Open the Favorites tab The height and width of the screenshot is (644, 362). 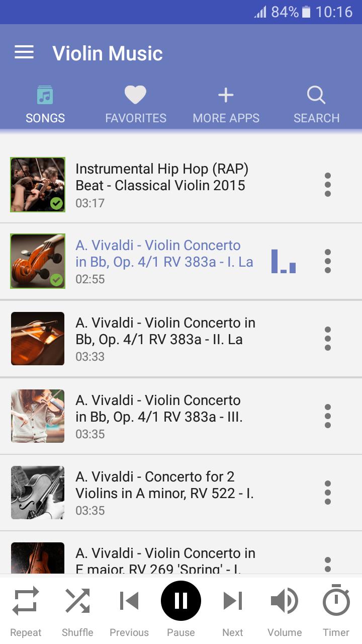(x=135, y=105)
